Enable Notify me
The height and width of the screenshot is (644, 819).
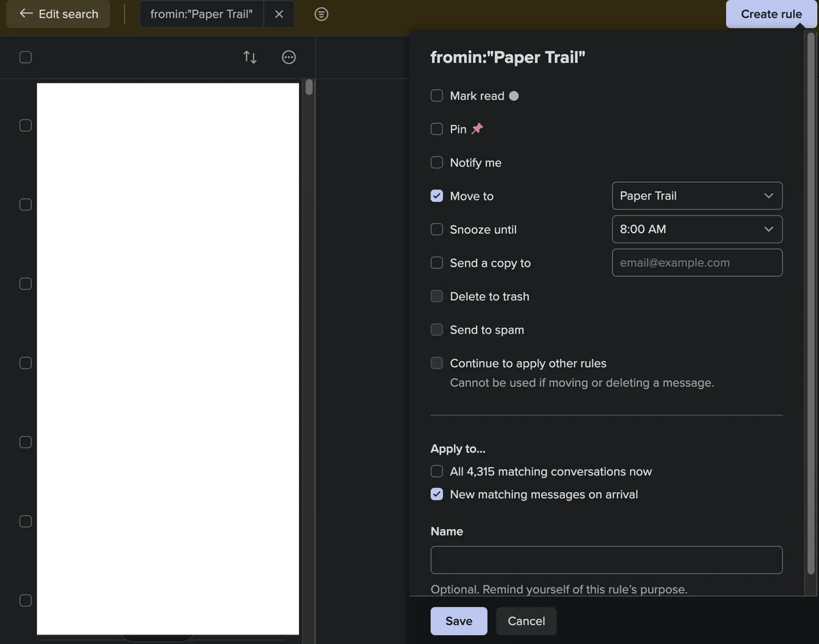coord(437,162)
